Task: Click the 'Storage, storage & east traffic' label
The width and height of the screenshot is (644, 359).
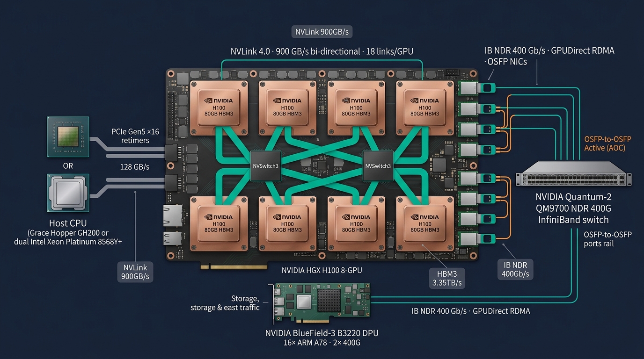Action: click(x=225, y=303)
